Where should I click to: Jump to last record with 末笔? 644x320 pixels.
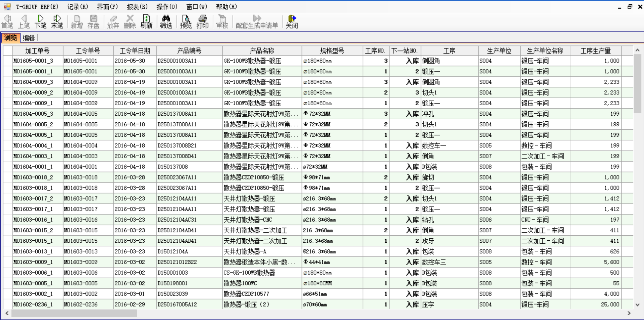(57, 22)
